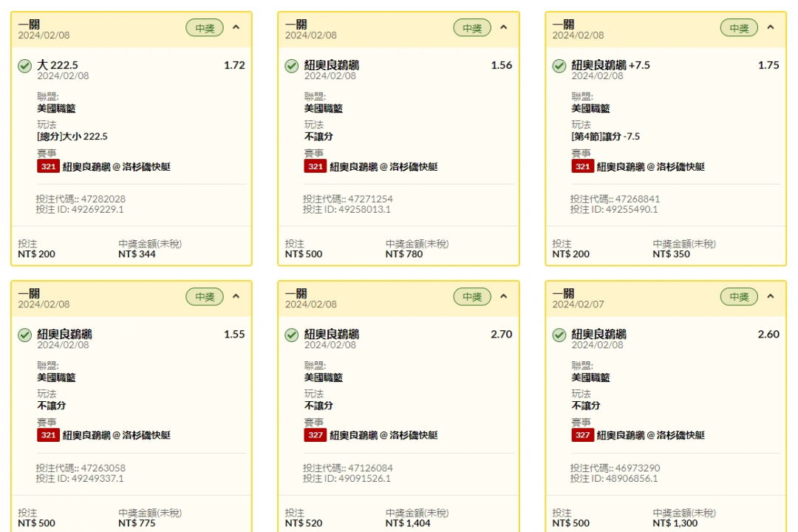The image size is (798, 532).
Task: Collapse the card with bet code 46973290
Action: pos(771,296)
